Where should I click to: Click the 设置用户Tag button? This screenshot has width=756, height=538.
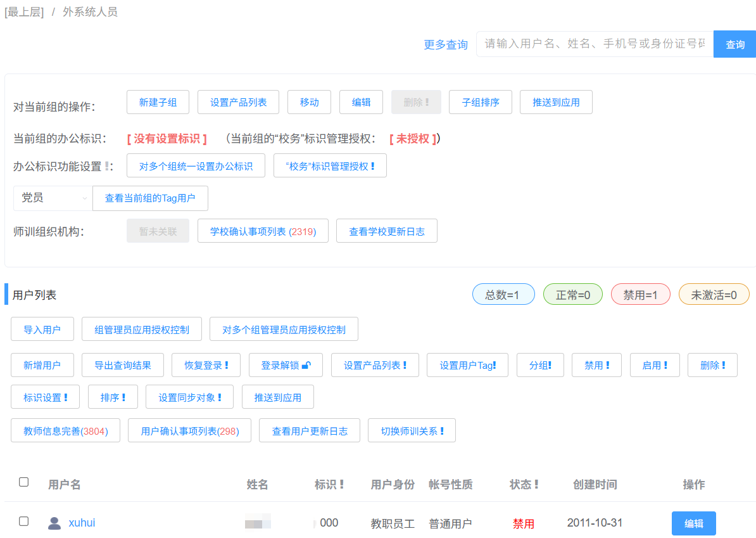468,365
